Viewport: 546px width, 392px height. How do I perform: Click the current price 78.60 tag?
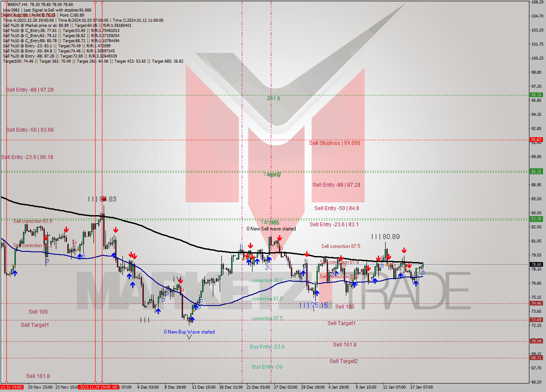(536, 264)
